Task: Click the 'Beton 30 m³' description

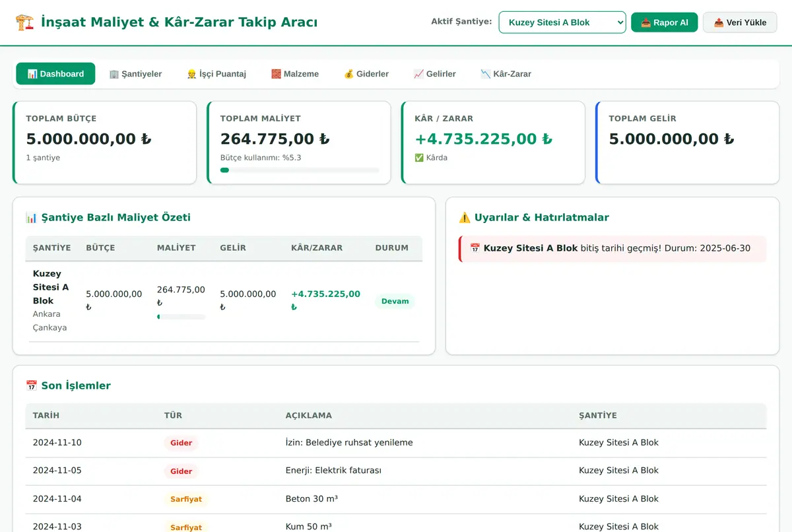Action: point(312,499)
